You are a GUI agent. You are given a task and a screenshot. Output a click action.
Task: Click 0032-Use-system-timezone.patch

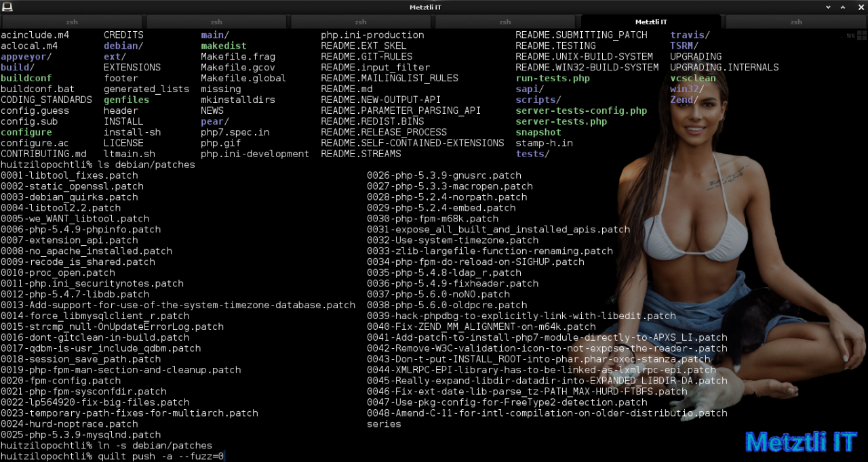point(453,240)
